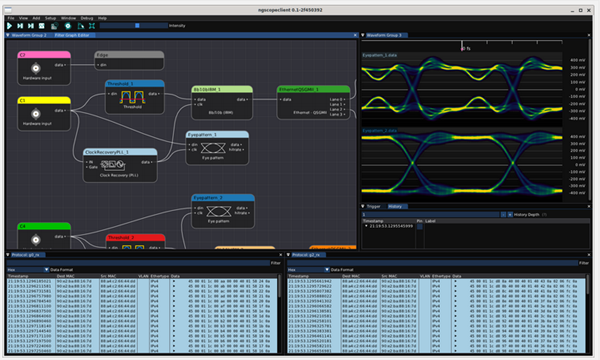Click the stop acquisition toolbar icon

pyautogui.click(x=42, y=26)
